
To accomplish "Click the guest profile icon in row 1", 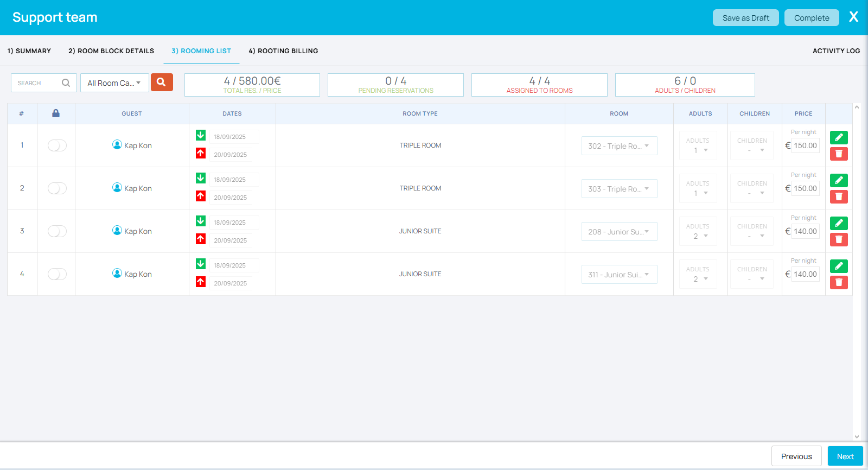I will pyautogui.click(x=117, y=144).
